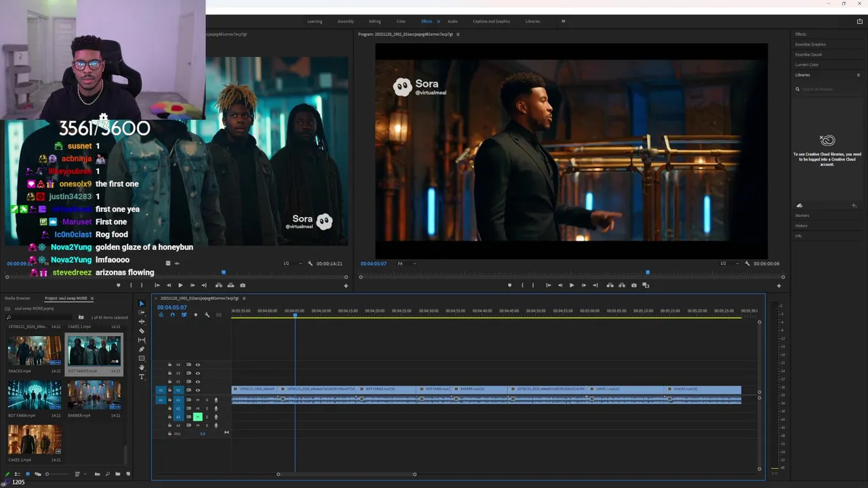Mark In in Program monitor
The height and width of the screenshot is (488, 868).
(x=522, y=285)
